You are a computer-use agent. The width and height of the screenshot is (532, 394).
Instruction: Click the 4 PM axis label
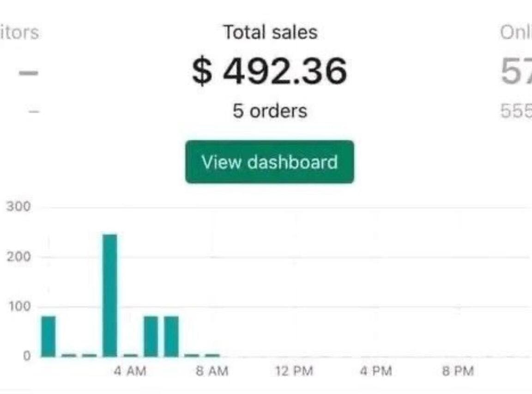coord(376,371)
